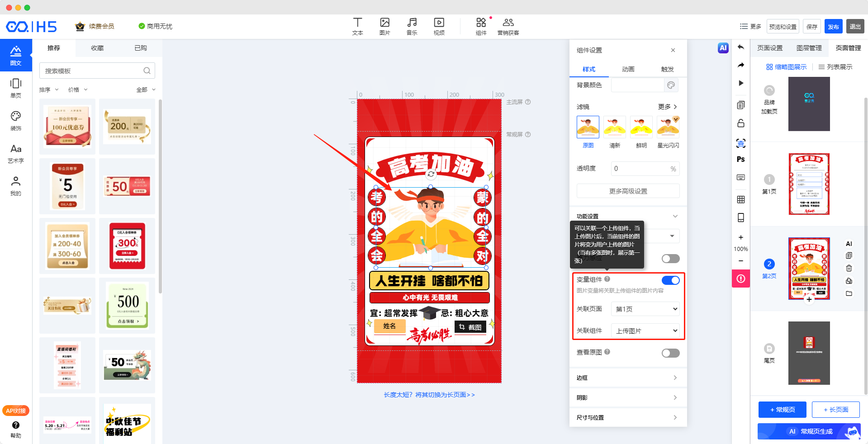Open the 收藏 templates tab
The image size is (868, 444).
coord(97,48)
